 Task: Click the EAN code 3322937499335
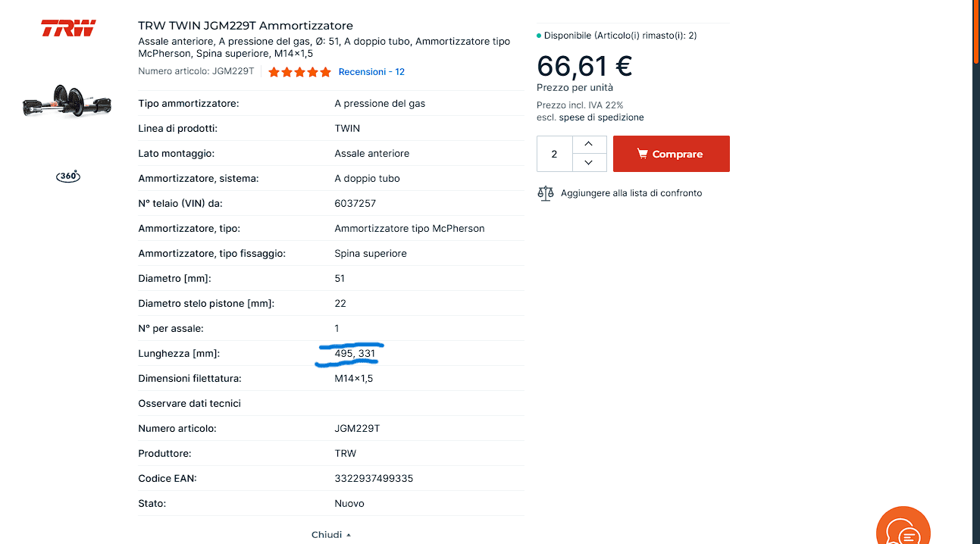pos(374,479)
